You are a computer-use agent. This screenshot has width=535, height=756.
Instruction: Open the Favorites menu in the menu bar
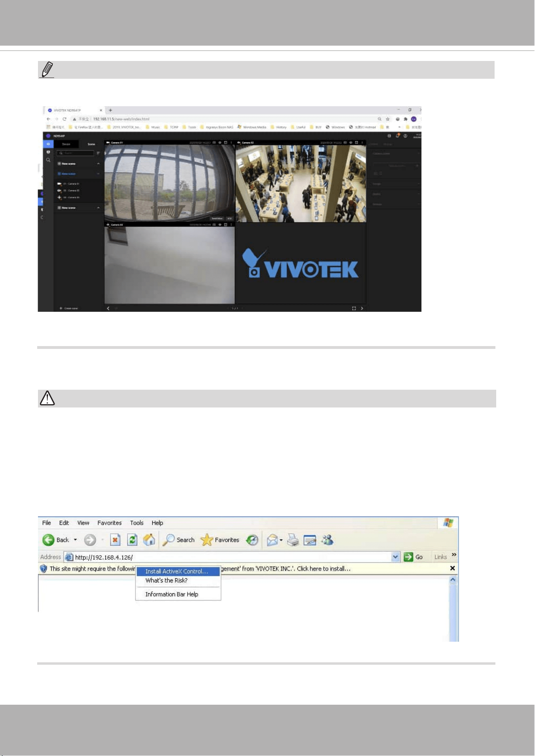(x=110, y=523)
